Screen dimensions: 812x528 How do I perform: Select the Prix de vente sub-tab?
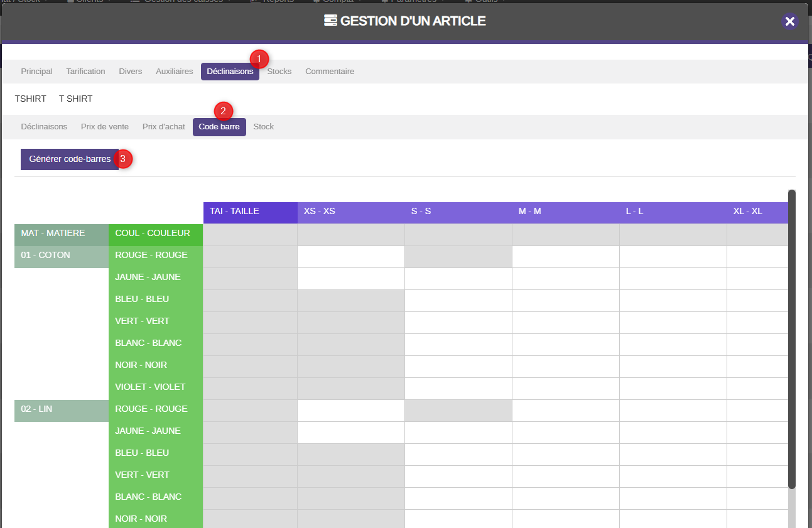[x=105, y=127]
